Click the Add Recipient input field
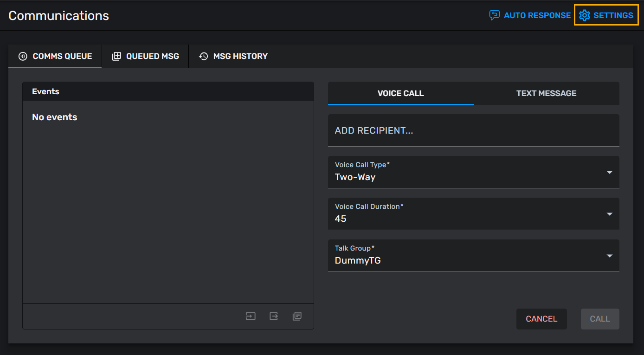Viewport: 644px width, 355px height. 473,130
